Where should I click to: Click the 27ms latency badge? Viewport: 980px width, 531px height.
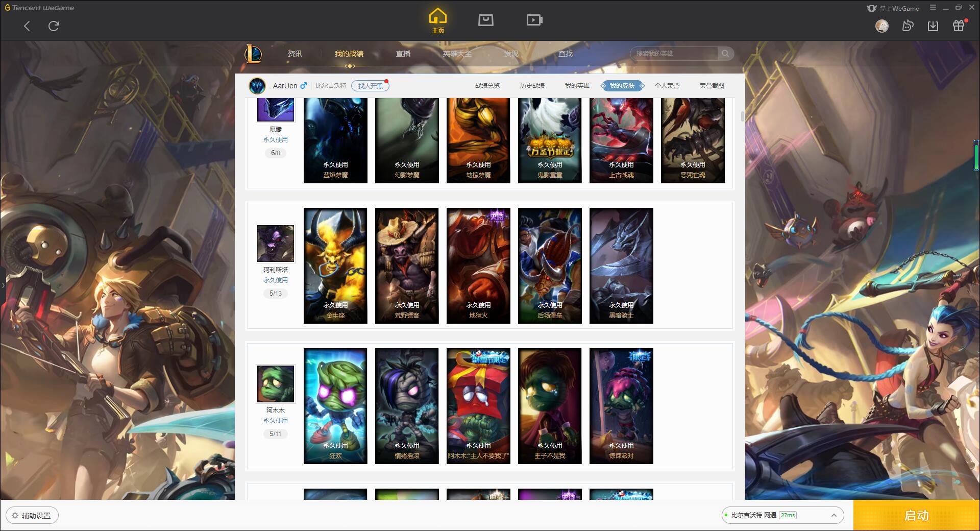(x=788, y=515)
